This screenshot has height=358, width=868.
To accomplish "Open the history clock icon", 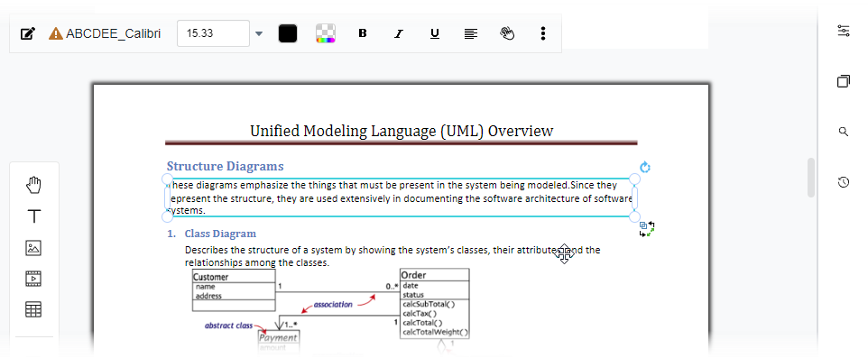I will [843, 182].
